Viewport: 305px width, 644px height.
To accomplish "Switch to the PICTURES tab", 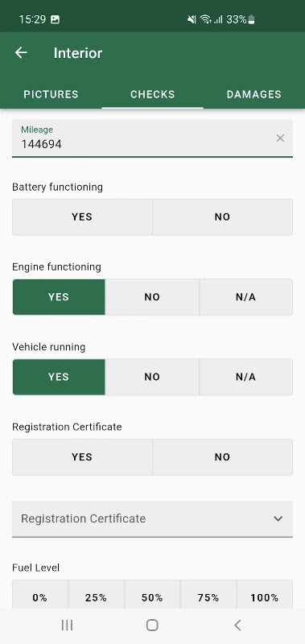I will click(51, 94).
